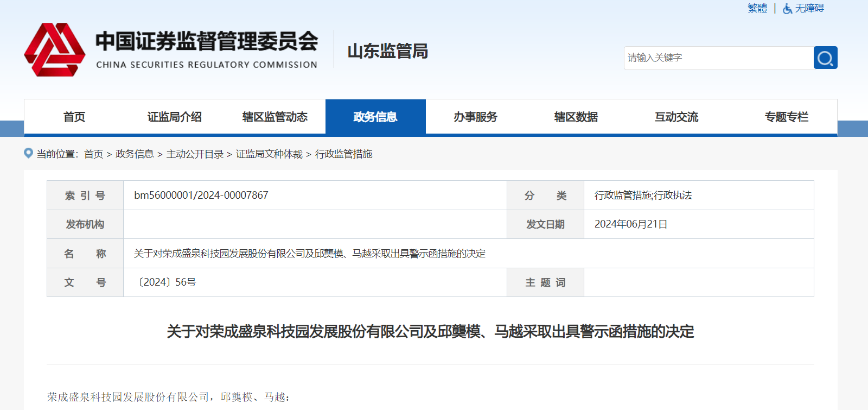Click the 分类 label cell

pyautogui.click(x=545, y=195)
